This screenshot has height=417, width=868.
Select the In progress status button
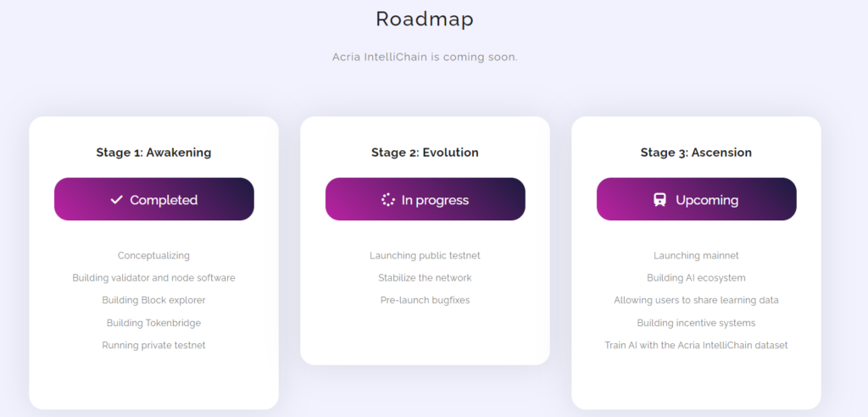coord(426,199)
